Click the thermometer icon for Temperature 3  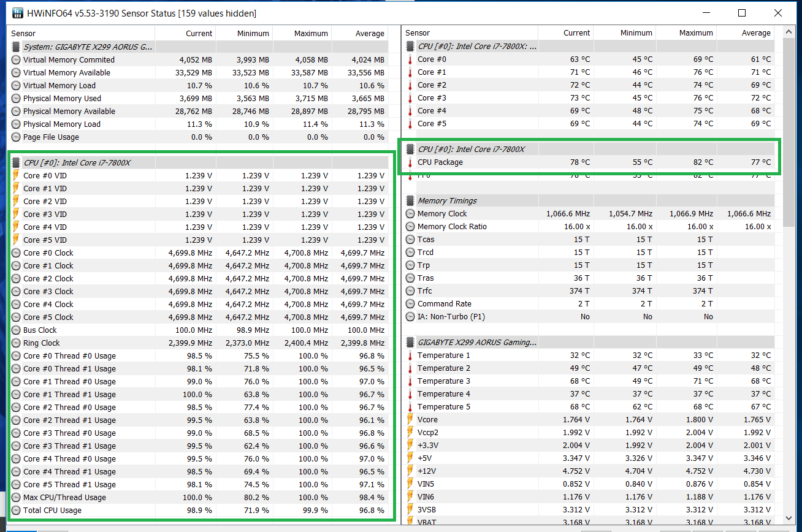click(x=410, y=381)
